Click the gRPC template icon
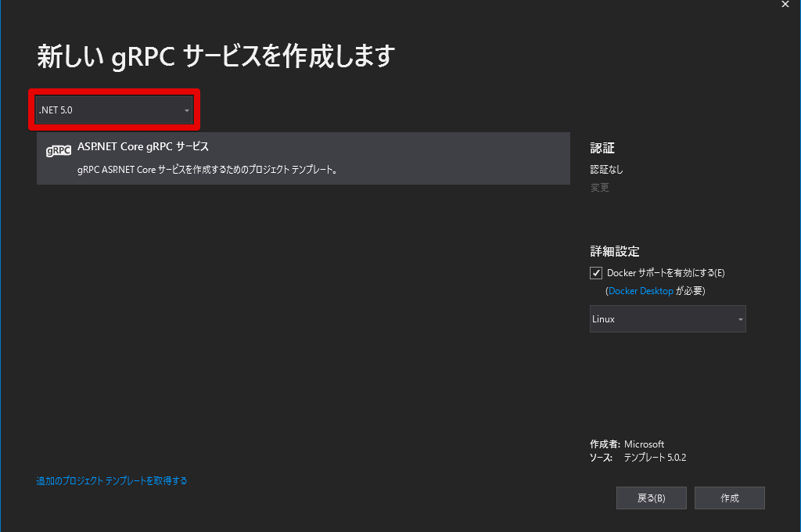801x532 pixels. click(x=59, y=151)
